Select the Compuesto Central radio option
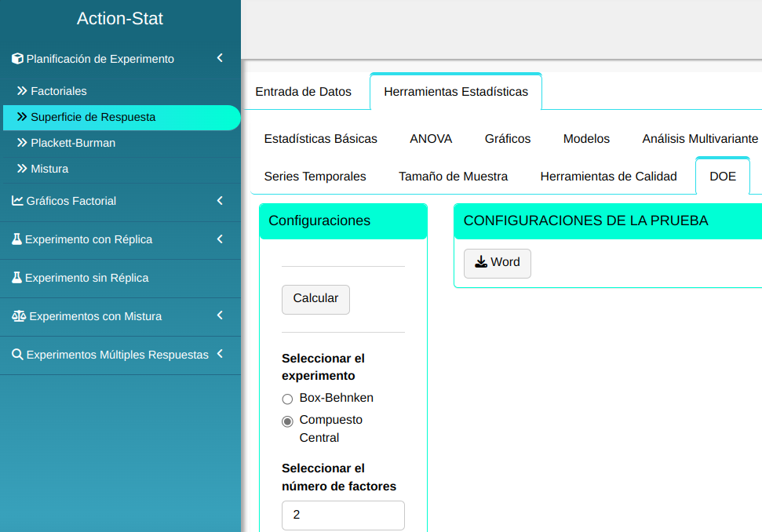 click(x=287, y=421)
